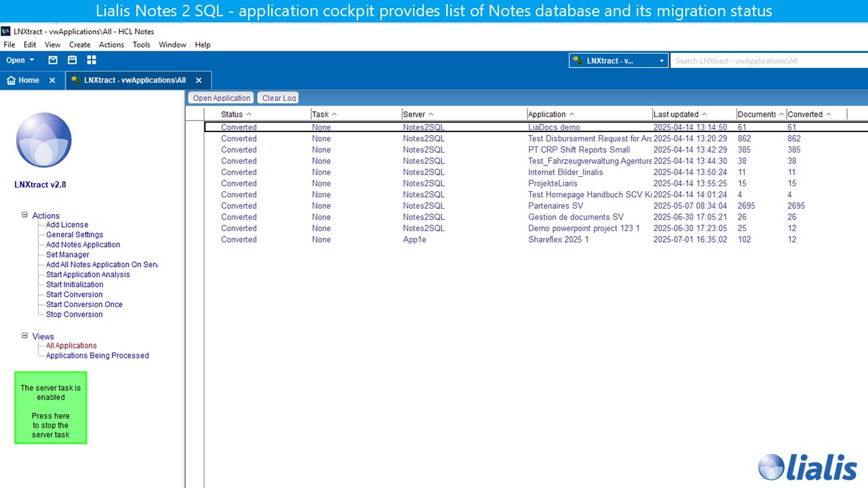Open the Actions menu in menu bar
This screenshot has height=488, width=868.
click(x=111, y=45)
